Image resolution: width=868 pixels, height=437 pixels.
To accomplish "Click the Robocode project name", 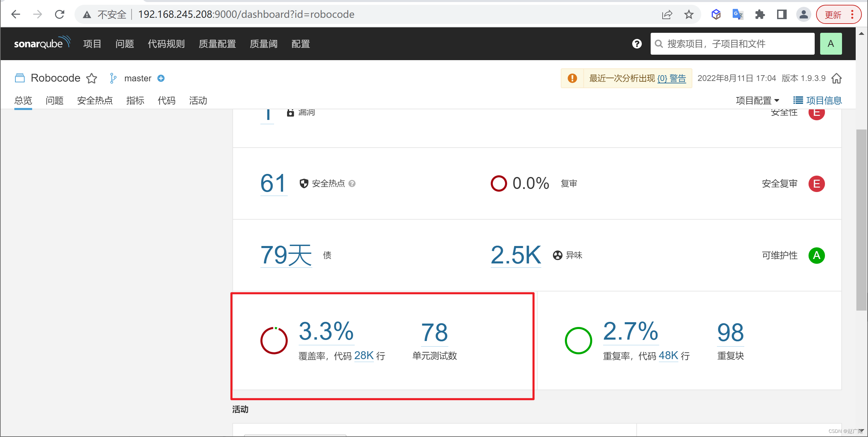I will 56,78.
